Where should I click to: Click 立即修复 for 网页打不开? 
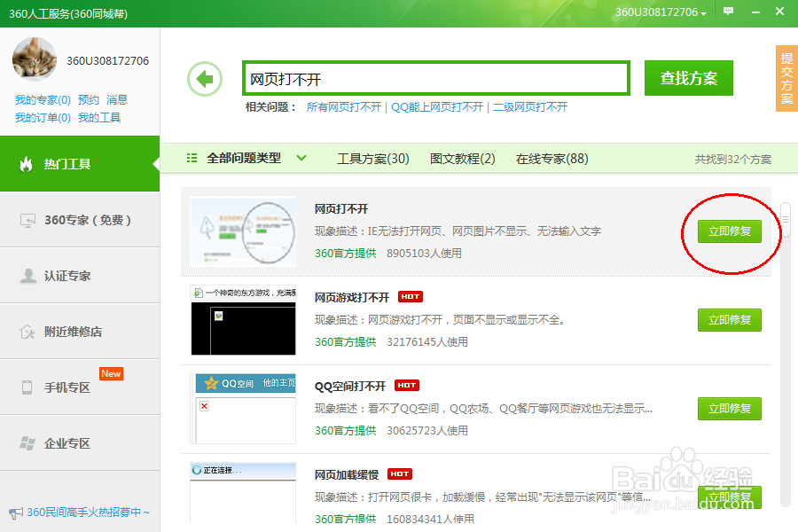(x=730, y=231)
